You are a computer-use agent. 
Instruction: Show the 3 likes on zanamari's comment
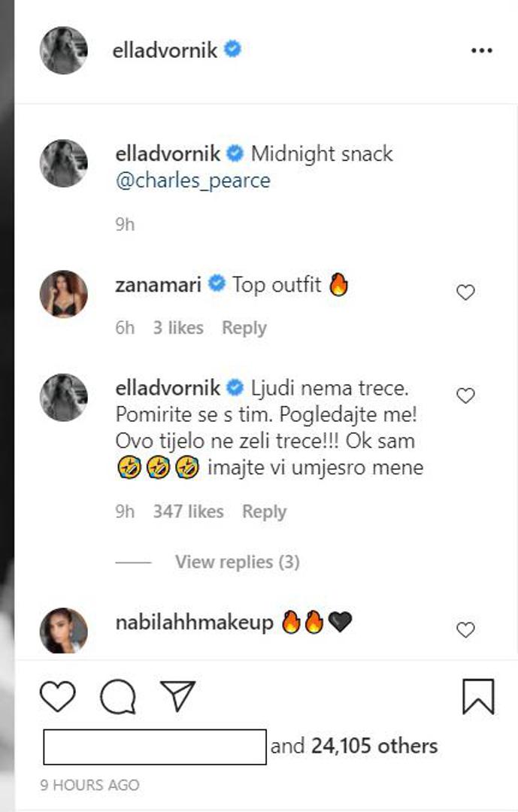coord(178,328)
